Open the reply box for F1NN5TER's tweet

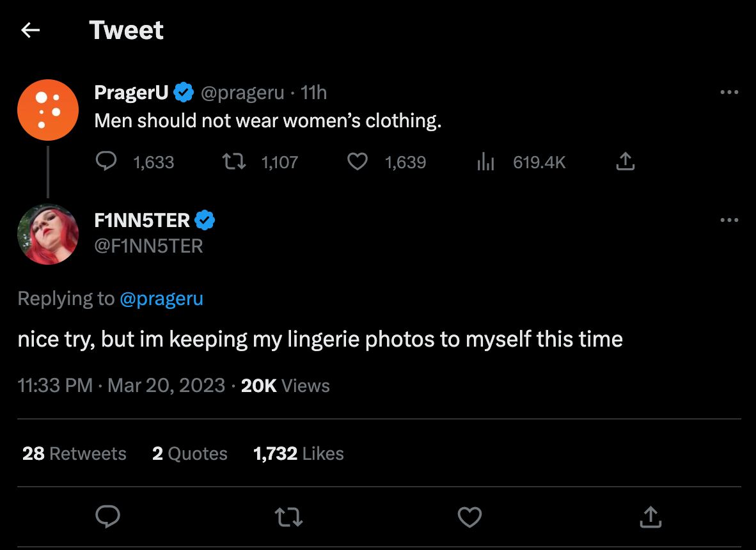(x=107, y=517)
